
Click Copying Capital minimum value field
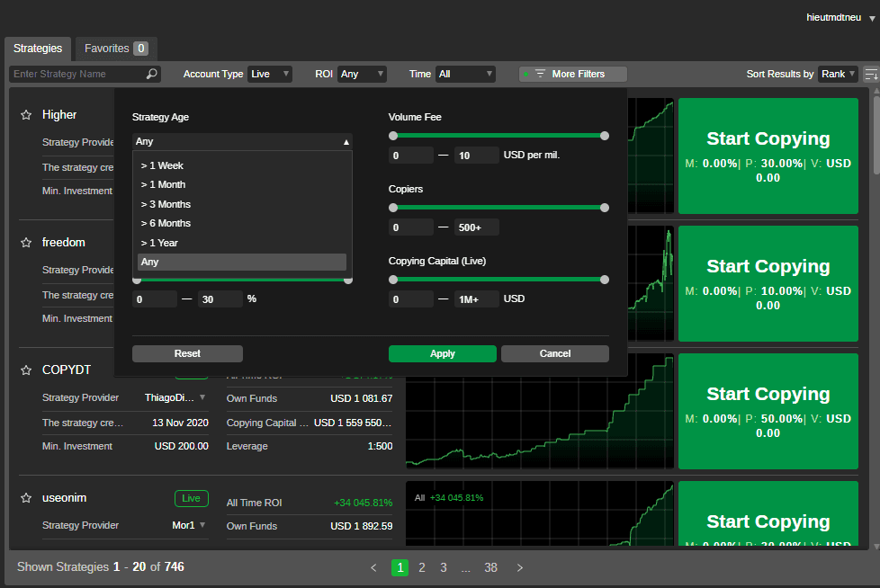pyautogui.click(x=411, y=299)
